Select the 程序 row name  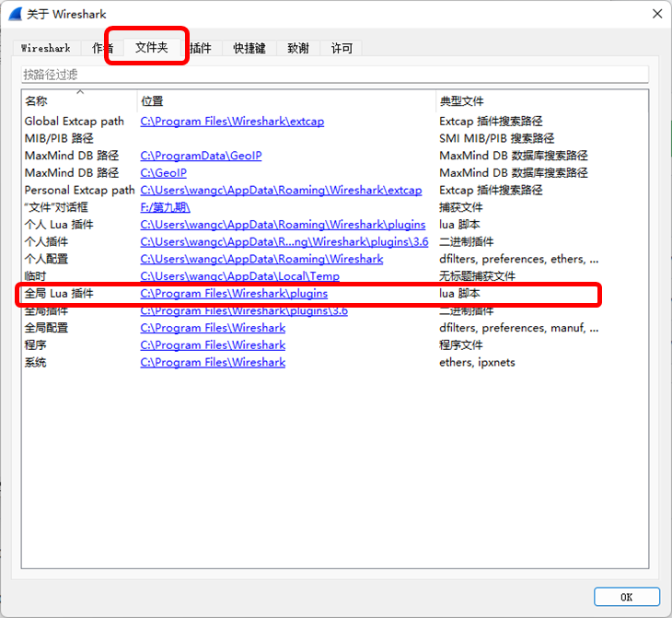coord(35,344)
